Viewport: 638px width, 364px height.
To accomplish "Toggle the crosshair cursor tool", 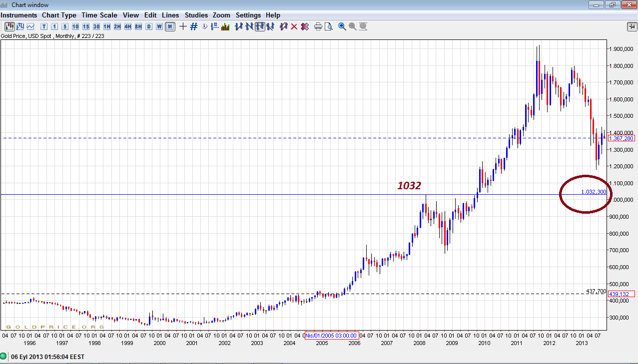I will pos(183,26).
